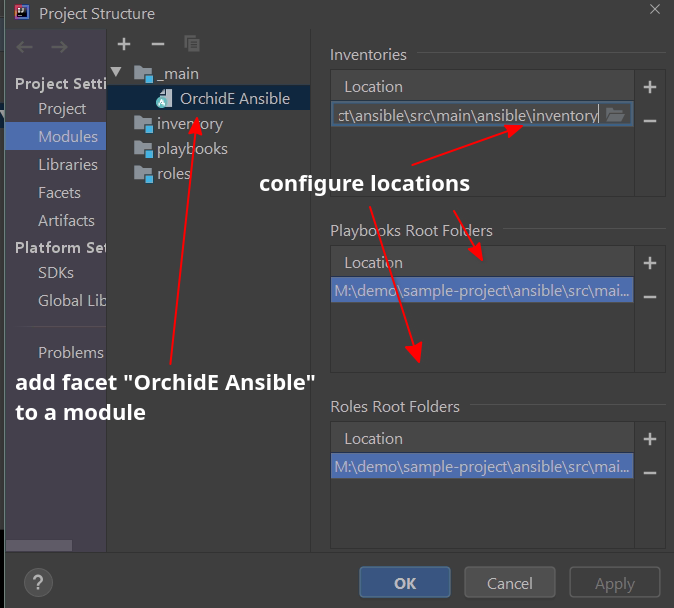This screenshot has width=674, height=608.
Task: Add a Playbooks Root Folders location
Action: coord(650,263)
